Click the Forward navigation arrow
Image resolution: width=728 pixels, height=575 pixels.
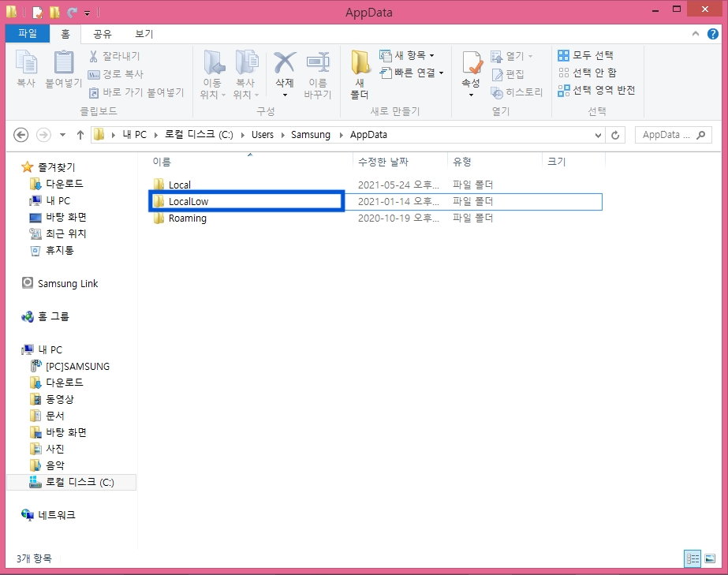(x=43, y=135)
